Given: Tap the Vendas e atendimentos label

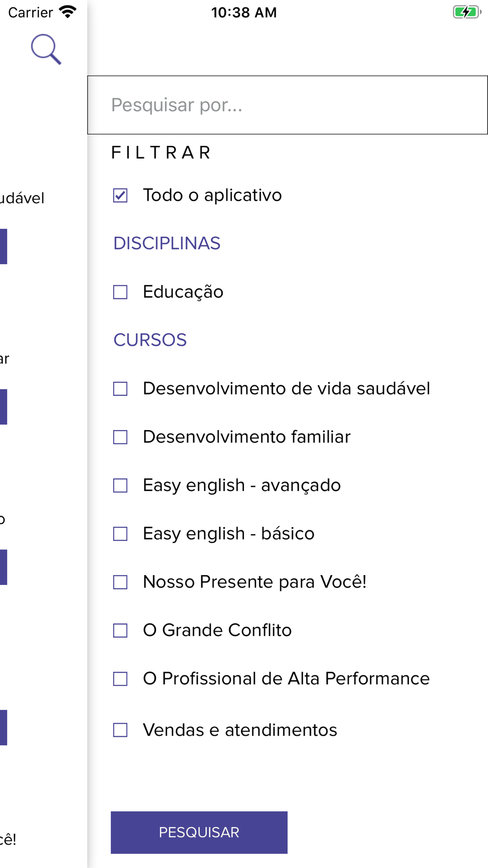Looking at the screenshot, I should coord(240,730).
